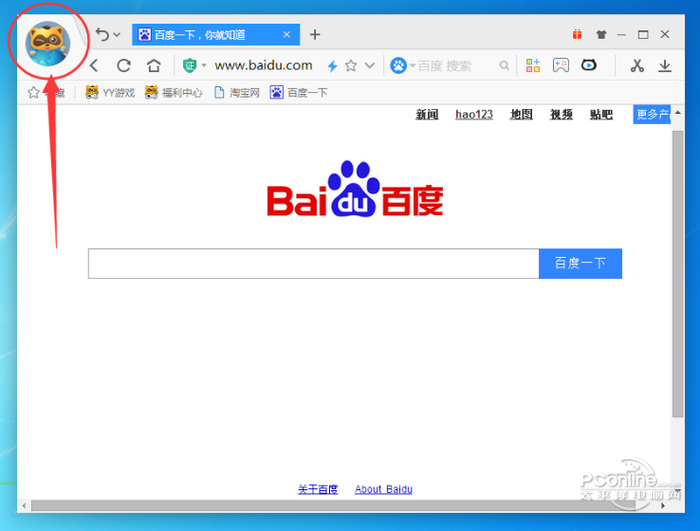Click the blue 百度一下 search button
This screenshot has width=700, height=531.
580,263
